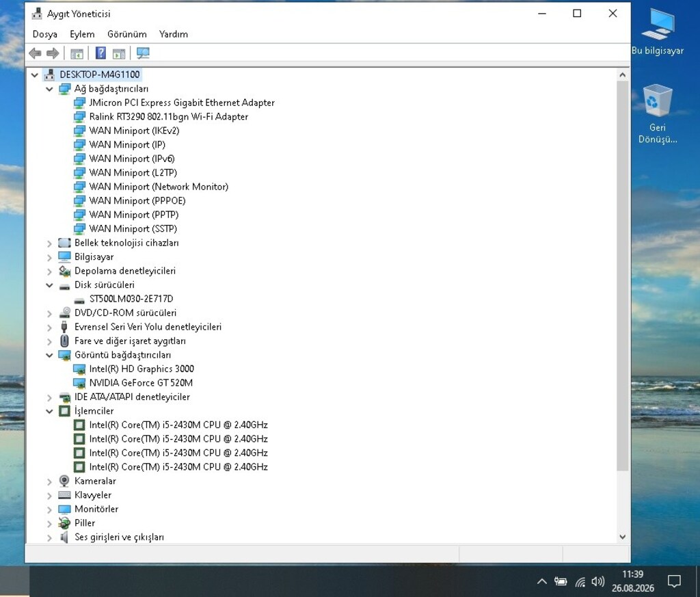Viewport: 700px width, 597px height.
Task: Open the Help question mark toolbar icon
Action: (101, 53)
